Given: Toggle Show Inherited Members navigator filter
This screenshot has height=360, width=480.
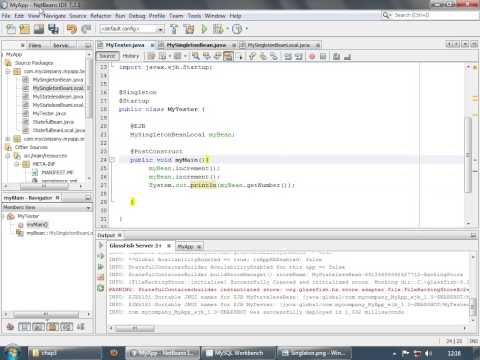Looking at the screenshot, I should (11, 327).
